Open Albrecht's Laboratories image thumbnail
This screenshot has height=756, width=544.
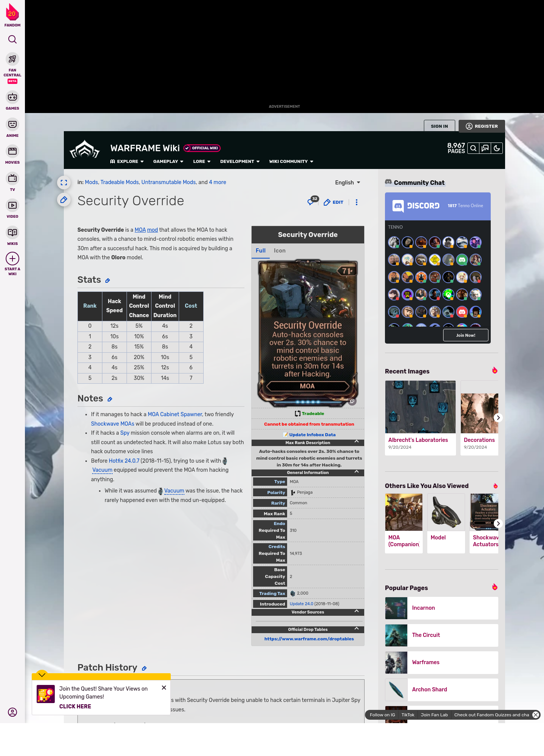pyautogui.click(x=420, y=407)
